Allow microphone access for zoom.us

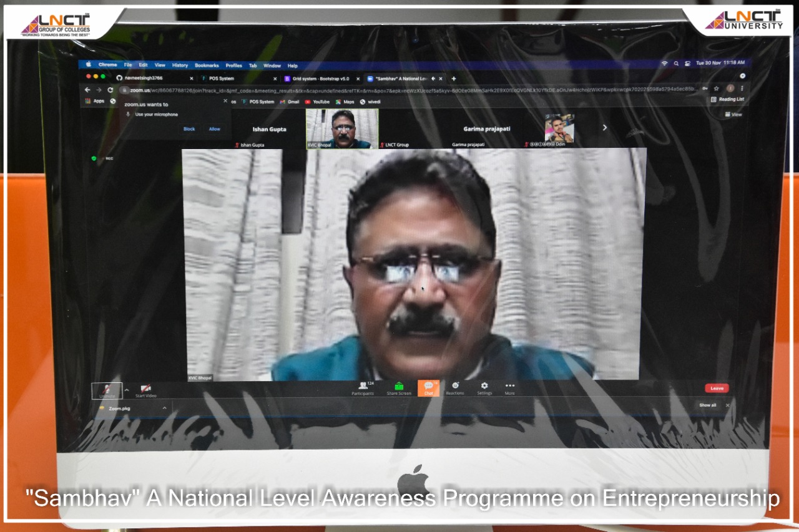coord(214,129)
